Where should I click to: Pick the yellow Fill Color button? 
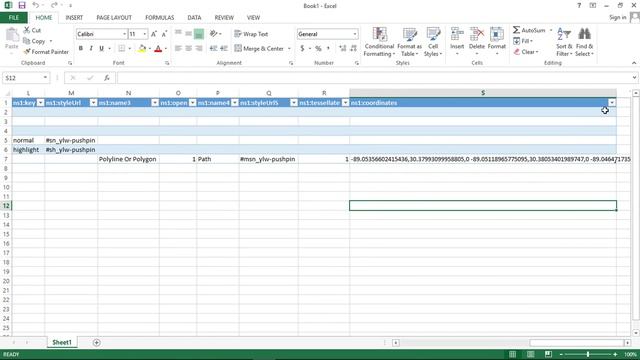142,49
